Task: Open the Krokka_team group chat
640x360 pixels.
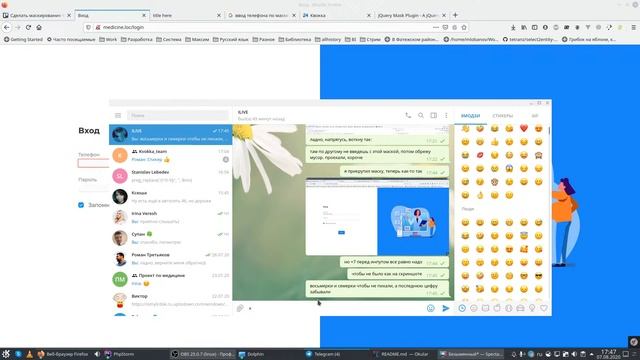Action: click(171, 155)
